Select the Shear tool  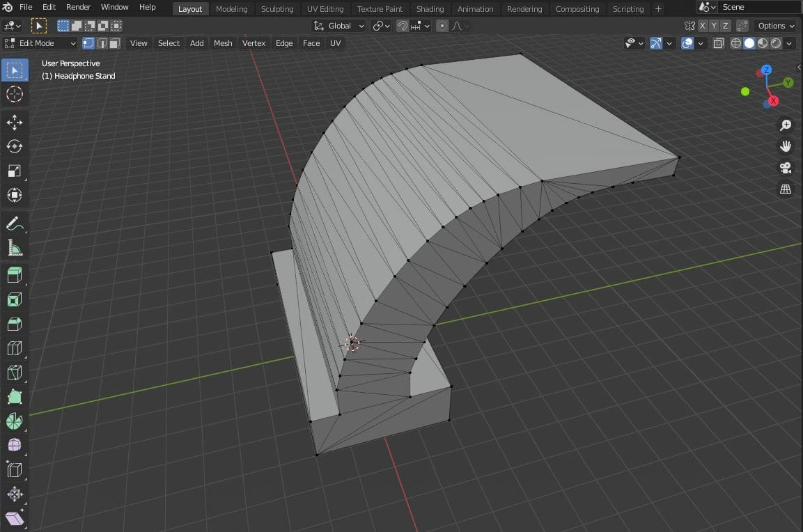(15, 518)
